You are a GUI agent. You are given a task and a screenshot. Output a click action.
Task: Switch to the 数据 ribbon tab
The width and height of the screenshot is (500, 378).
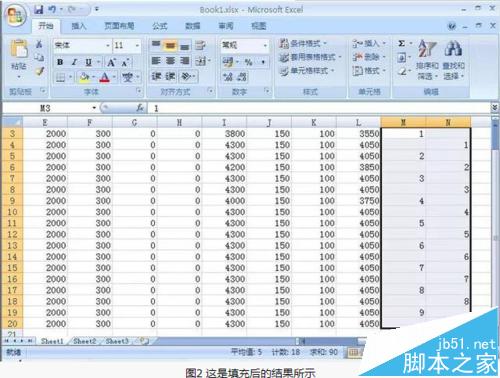[193, 26]
